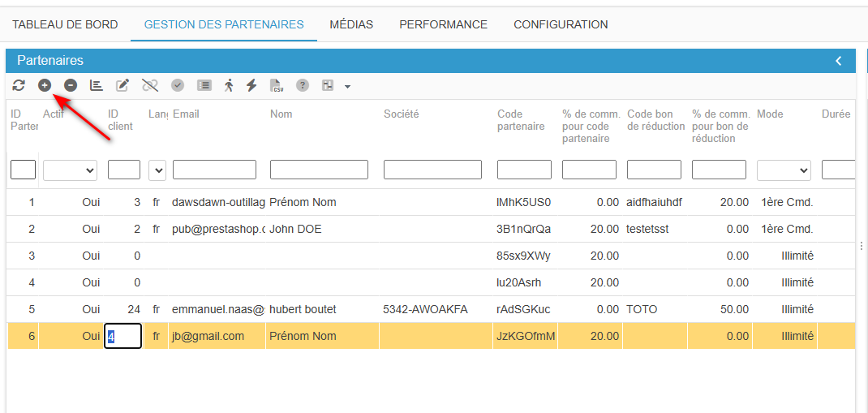The width and height of the screenshot is (868, 413).
Task: Sort by Nom column header
Action: coord(281,114)
